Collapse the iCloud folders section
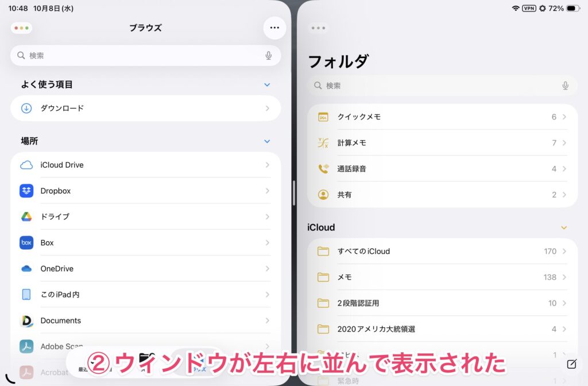The height and width of the screenshot is (386, 588). 564,227
